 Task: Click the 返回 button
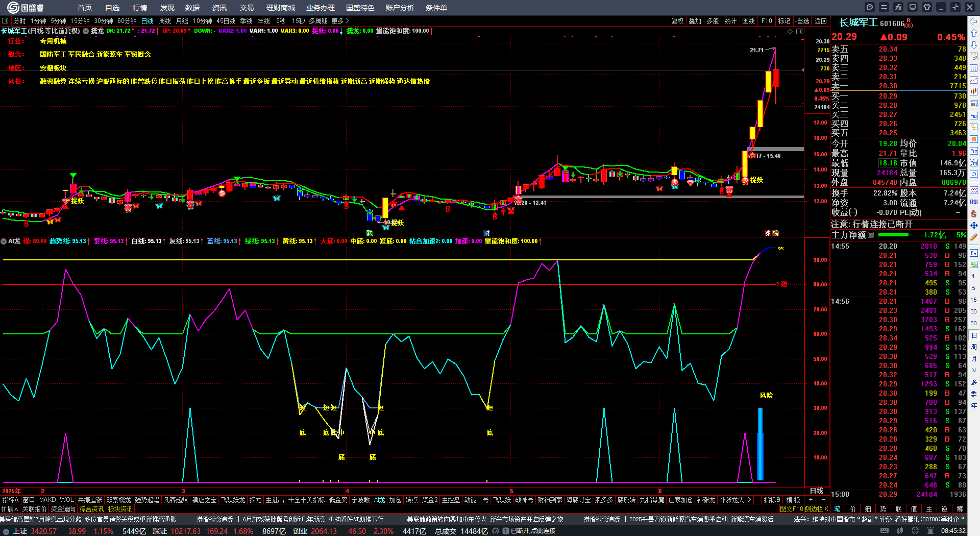coord(821,21)
